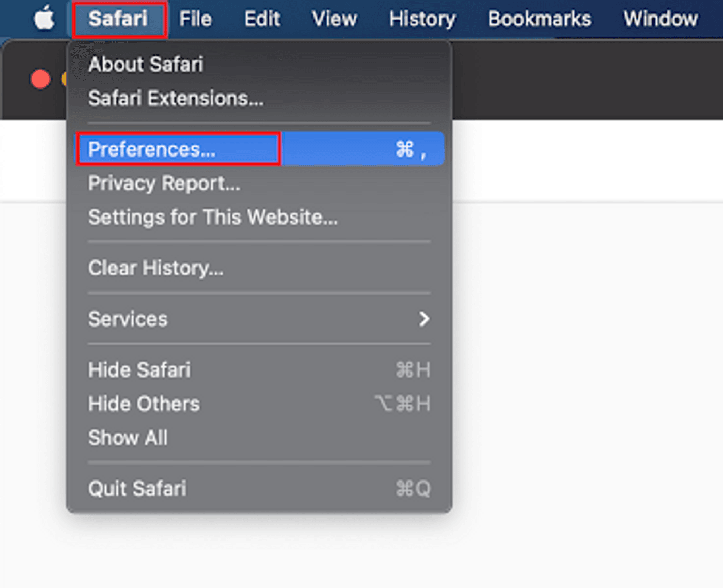The width and height of the screenshot is (723, 588).
Task: Open the Bookmarks menu
Action: click(539, 19)
